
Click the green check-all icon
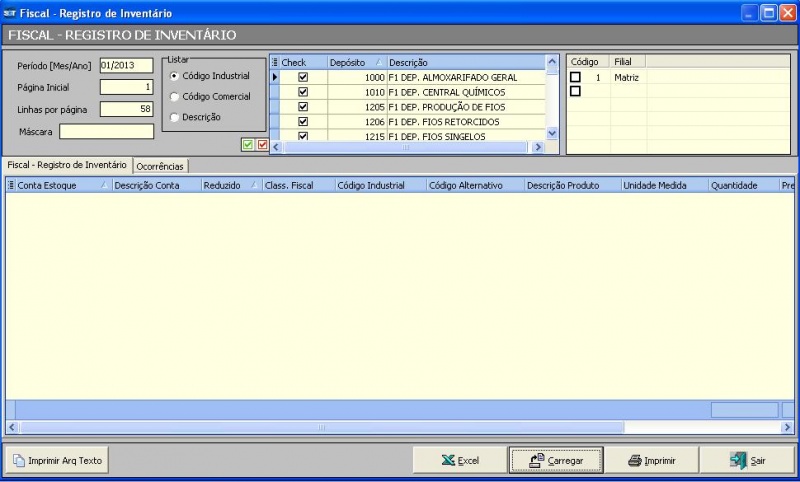[x=248, y=145]
